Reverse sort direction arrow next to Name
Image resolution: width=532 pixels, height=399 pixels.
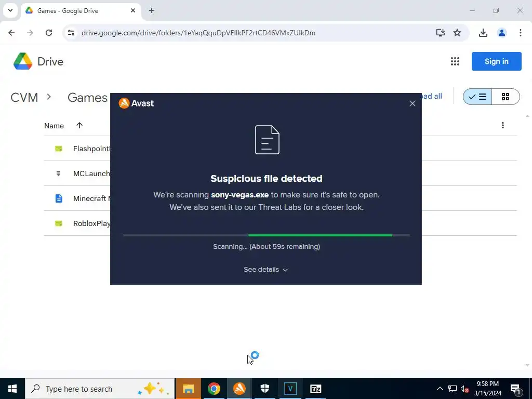point(79,126)
